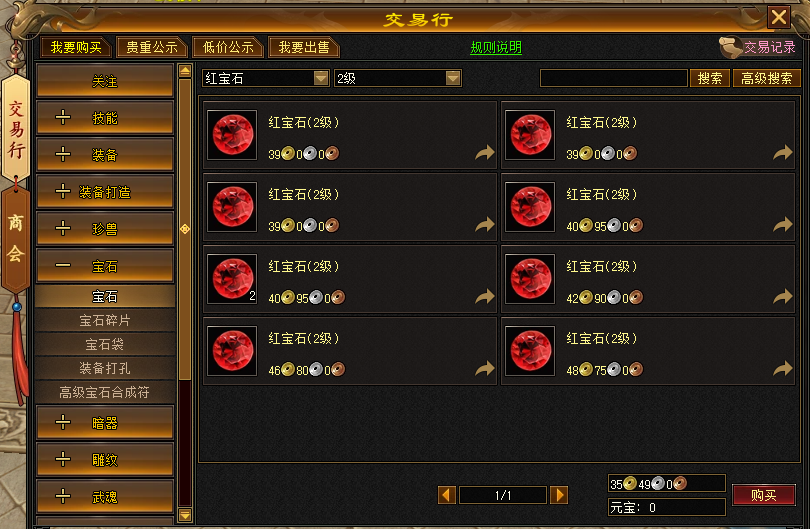Click share arrow on 48 gold 75 silver ruby
The image size is (810, 529).
[783, 368]
